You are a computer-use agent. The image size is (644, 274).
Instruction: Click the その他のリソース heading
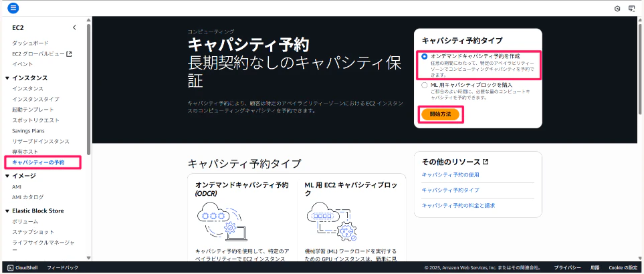pyautogui.click(x=451, y=162)
